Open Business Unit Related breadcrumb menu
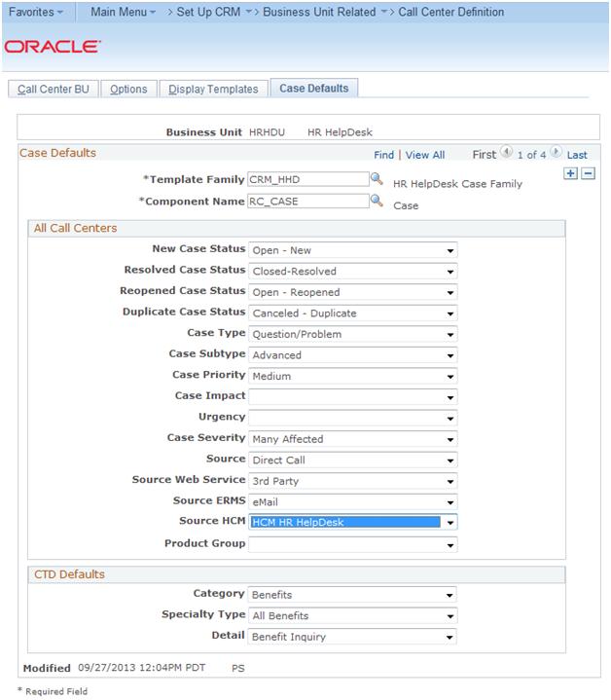 (x=324, y=12)
